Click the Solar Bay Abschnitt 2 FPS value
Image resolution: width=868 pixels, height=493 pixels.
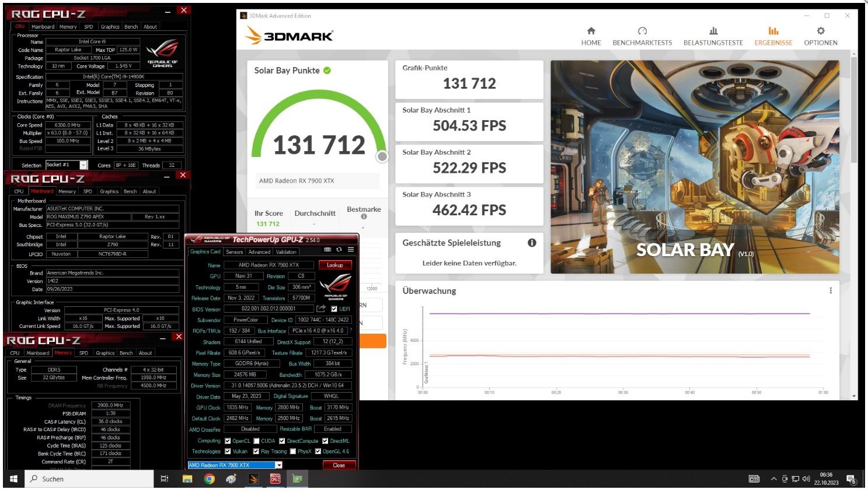coord(469,168)
